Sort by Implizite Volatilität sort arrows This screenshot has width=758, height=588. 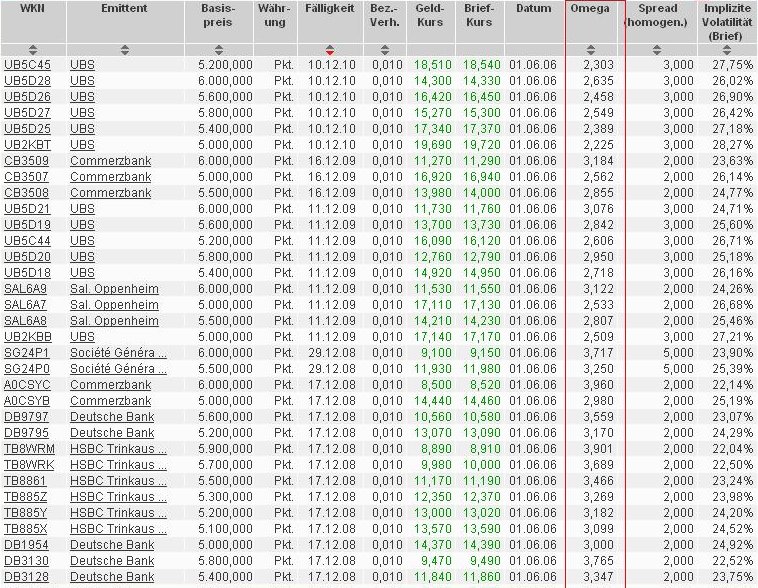point(727,50)
